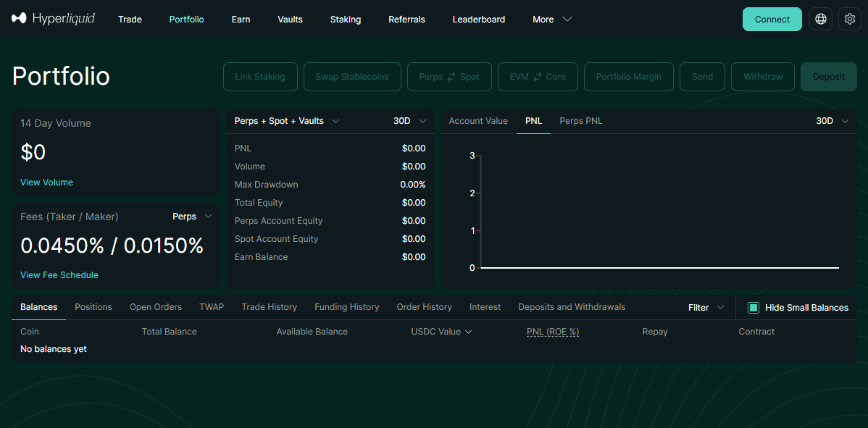
Task: Open the Perps fees dropdown
Action: click(x=192, y=217)
